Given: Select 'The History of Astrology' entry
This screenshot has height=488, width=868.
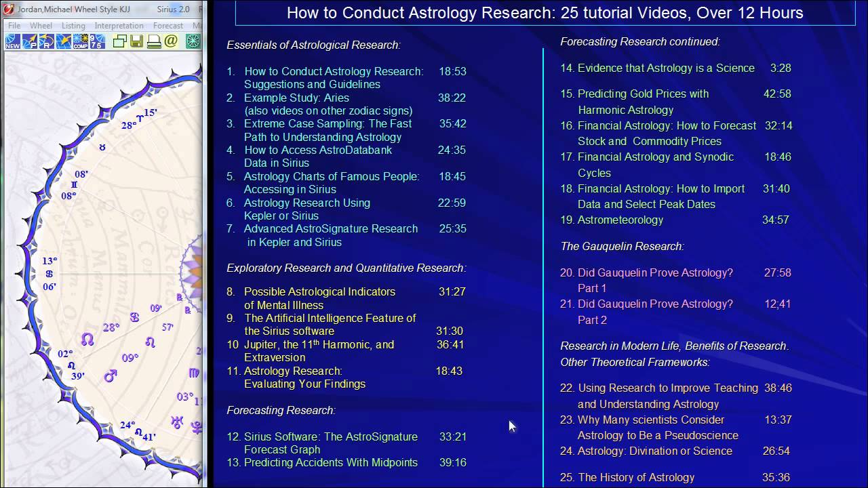Looking at the screenshot, I should click(x=636, y=478).
